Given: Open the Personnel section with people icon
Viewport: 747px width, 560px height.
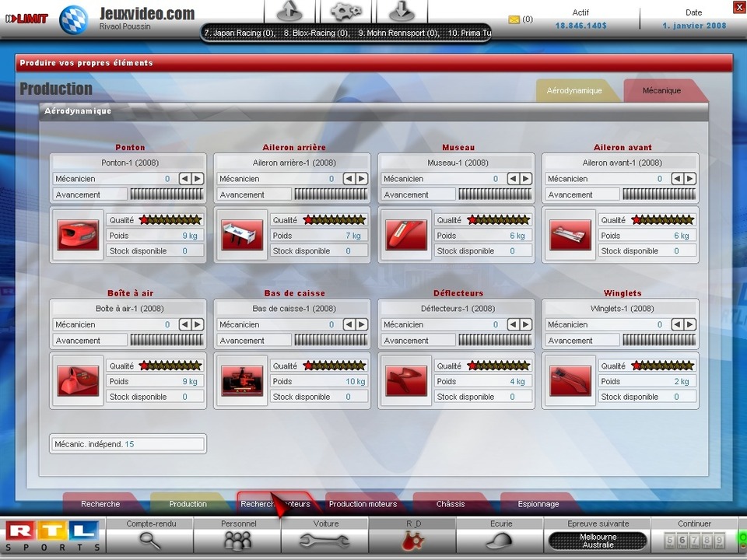Looking at the screenshot, I should (x=237, y=541).
